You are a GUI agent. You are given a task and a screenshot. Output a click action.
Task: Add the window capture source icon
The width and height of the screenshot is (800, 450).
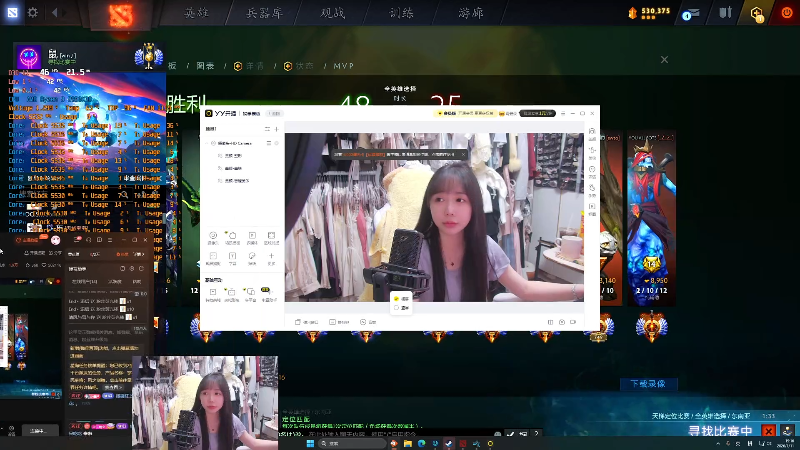pyautogui.click(x=213, y=258)
